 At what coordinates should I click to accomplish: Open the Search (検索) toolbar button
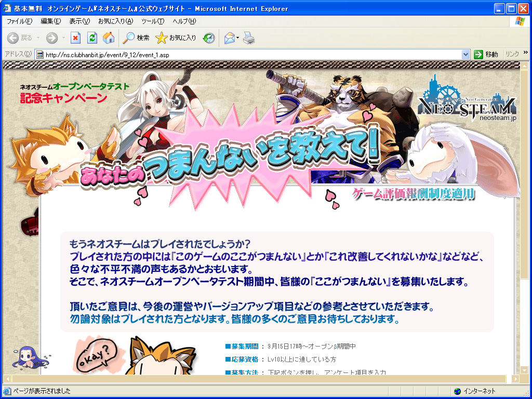136,37
